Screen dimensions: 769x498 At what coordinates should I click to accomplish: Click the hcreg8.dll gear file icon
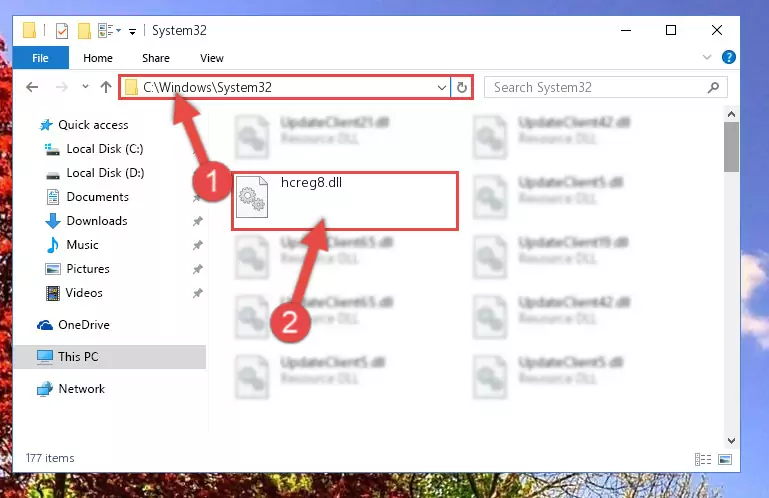pyautogui.click(x=252, y=197)
